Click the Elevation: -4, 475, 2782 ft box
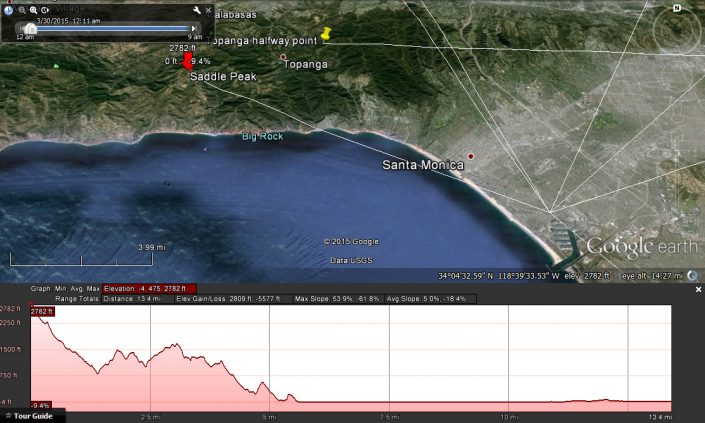The height and width of the screenshot is (423, 705). point(149,289)
